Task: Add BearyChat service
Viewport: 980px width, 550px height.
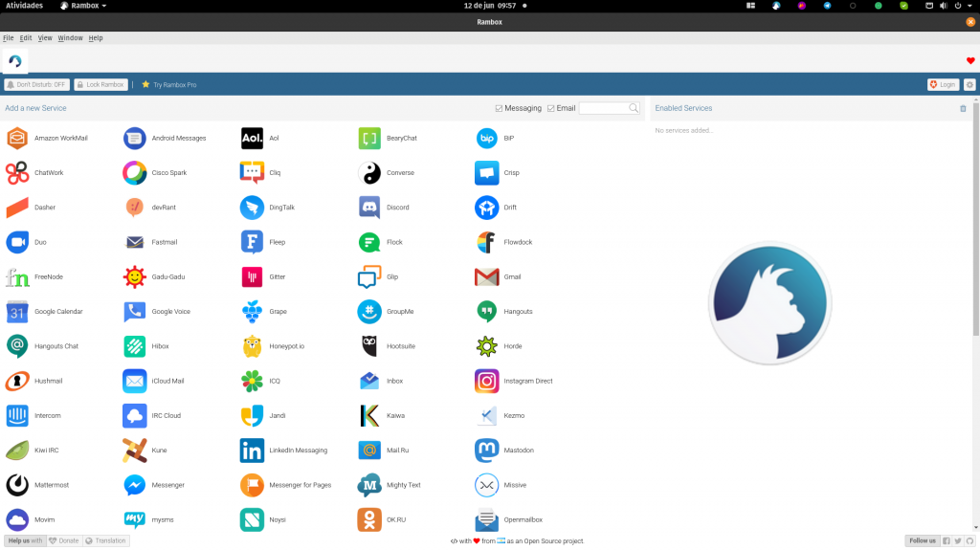Action: 388,138
